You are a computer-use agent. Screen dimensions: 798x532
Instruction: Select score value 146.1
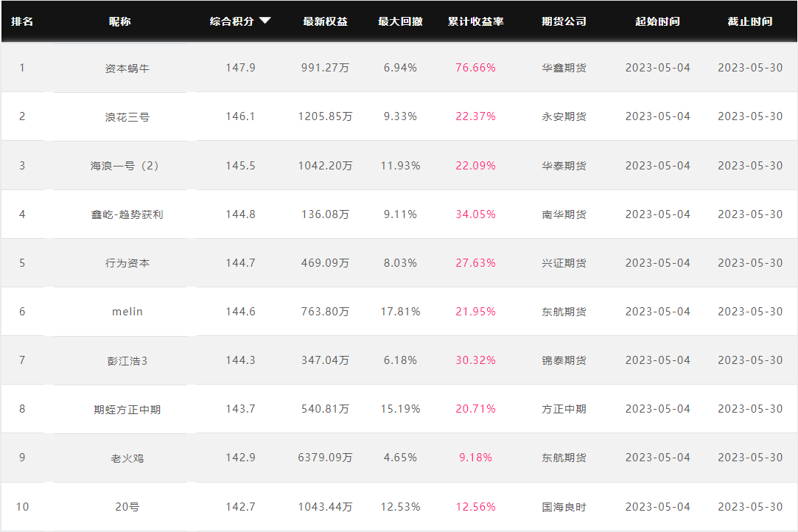(x=240, y=116)
